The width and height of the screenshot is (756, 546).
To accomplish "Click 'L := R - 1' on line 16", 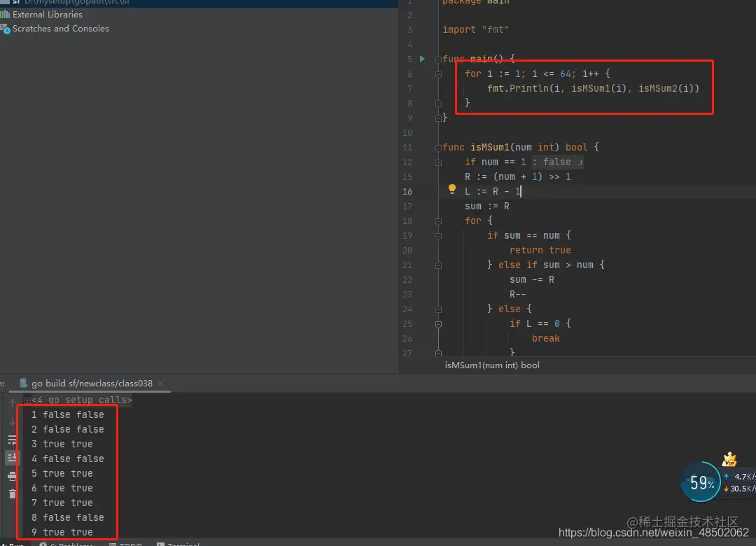I will pyautogui.click(x=493, y=192).
